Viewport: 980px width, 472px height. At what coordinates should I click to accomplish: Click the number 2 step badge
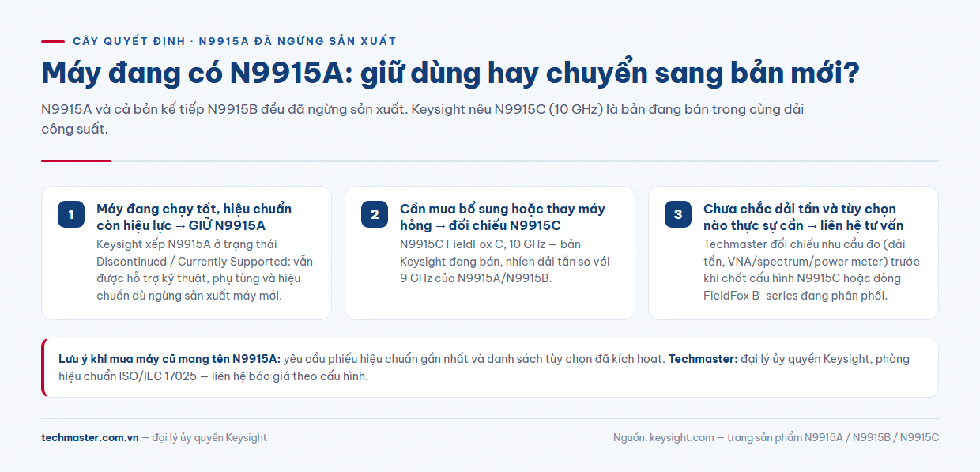[x=375, y=214]
